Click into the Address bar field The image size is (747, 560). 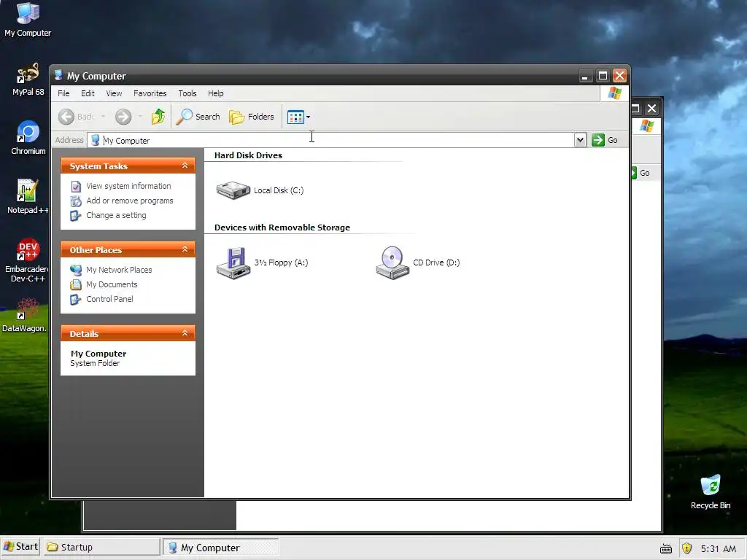[330, 140]
